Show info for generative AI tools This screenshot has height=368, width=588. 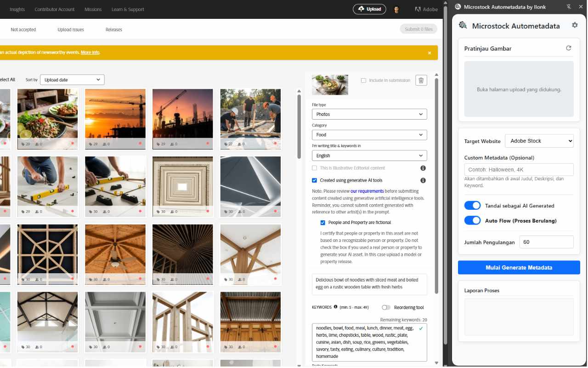(x=423, y=181)
